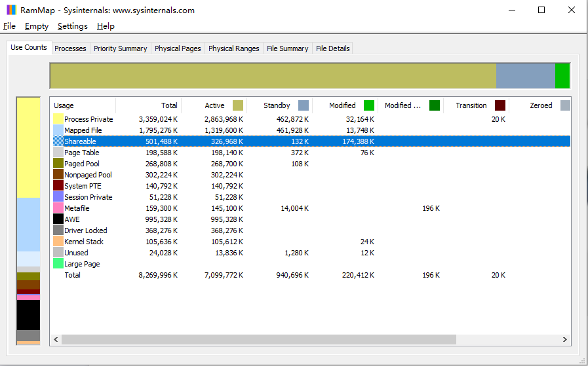Open the File menu
Image resolution: width=588 pixels, height=366 pixels.
click(x=9, y=26)
